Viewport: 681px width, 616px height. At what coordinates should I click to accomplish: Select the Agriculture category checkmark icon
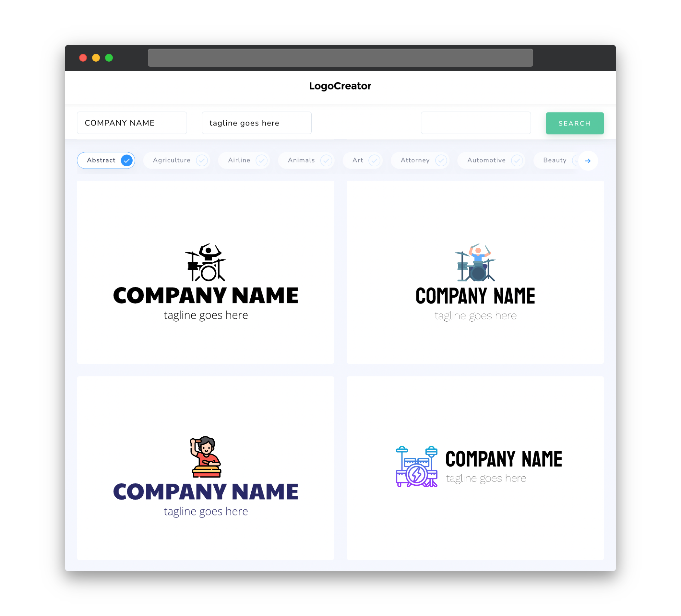click(202, 160)
